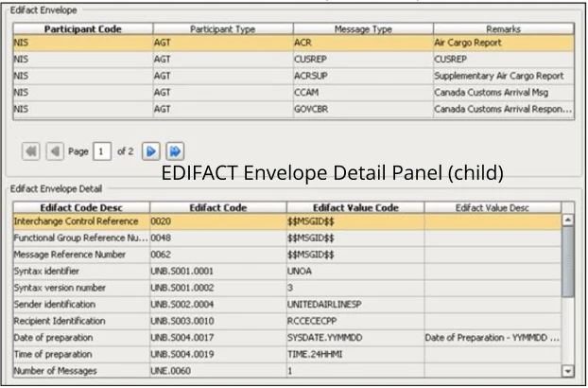Screen dimensions: 588x388
Task: Sort by Message Type column header
Action: pos(363,29)
